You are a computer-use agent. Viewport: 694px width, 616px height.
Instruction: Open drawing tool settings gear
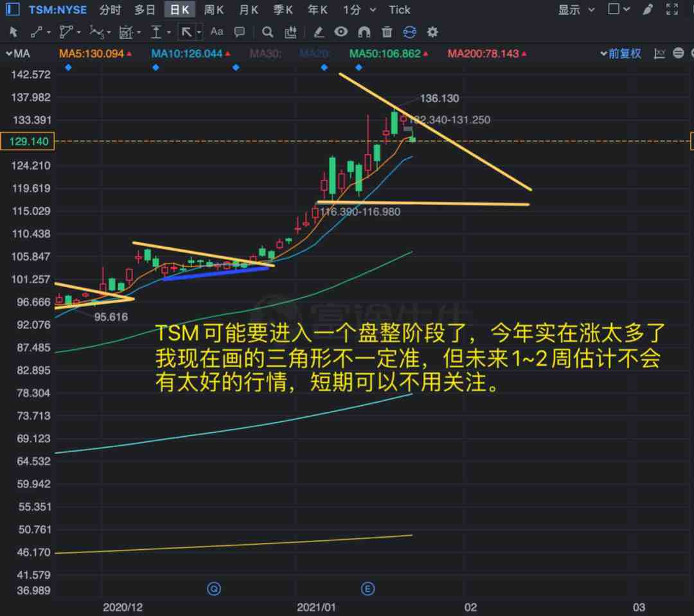coord(432,32)
